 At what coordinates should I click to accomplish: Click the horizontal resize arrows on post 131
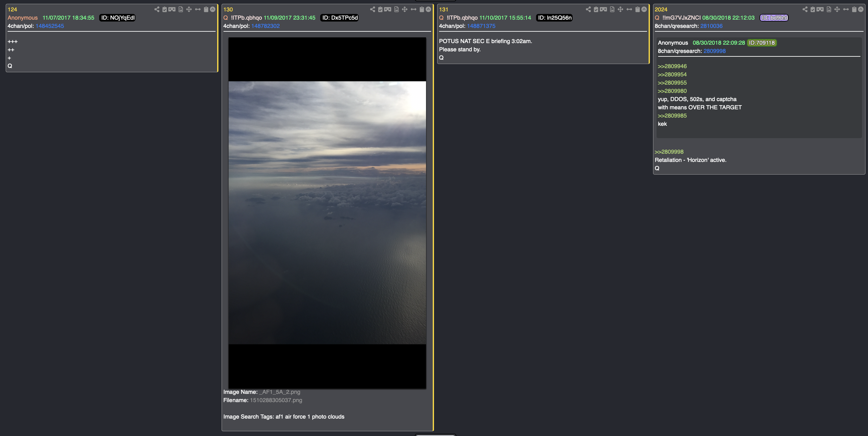pos(629,10)
